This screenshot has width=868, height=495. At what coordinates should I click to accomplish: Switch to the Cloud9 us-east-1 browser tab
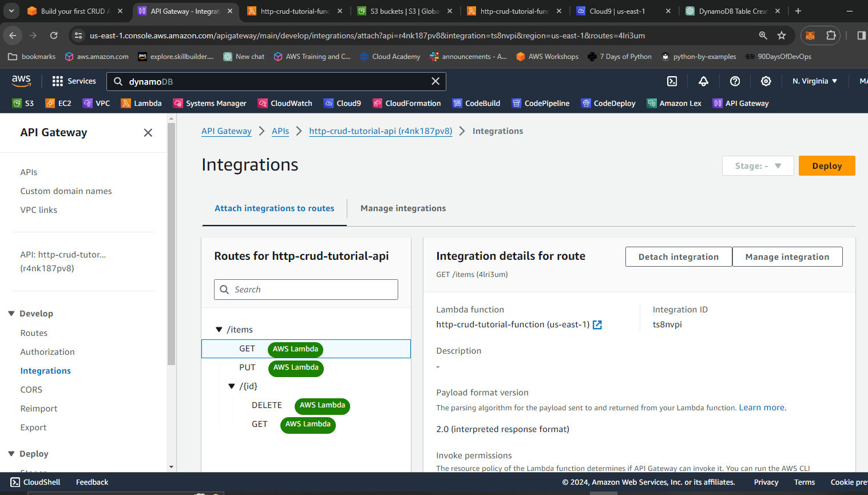[x=624, y=11]
